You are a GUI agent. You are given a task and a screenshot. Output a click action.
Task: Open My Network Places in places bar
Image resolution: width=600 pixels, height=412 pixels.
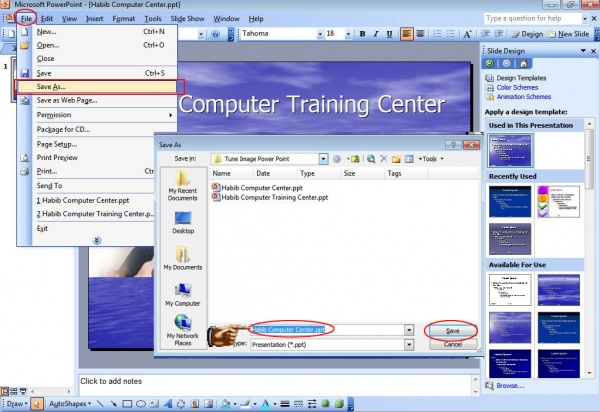point(183,330)
